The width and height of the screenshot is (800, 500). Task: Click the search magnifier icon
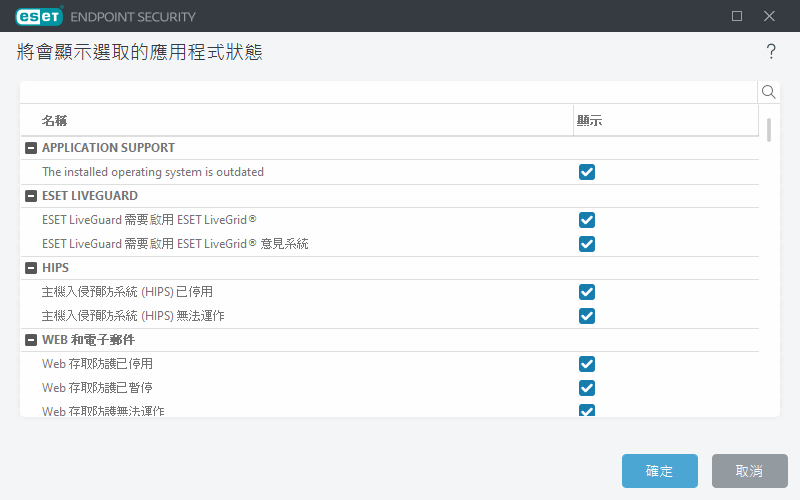(769, 92)
